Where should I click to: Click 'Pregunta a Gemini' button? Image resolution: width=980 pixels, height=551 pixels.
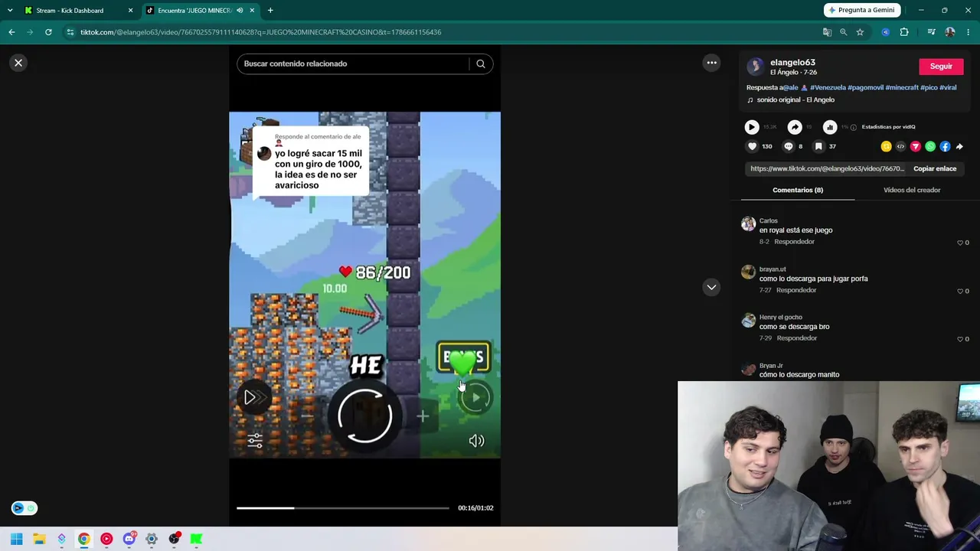pyautogui.click(x=861, y=11)
